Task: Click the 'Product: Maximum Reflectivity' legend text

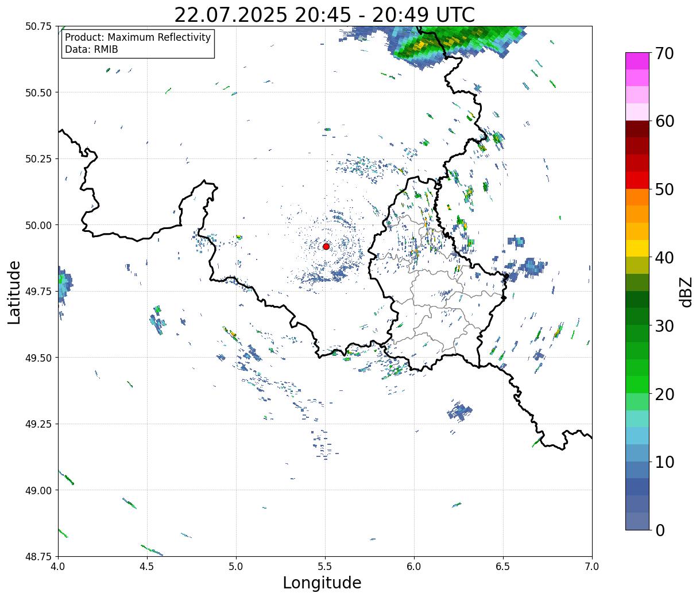Action: tap(138, 37)
